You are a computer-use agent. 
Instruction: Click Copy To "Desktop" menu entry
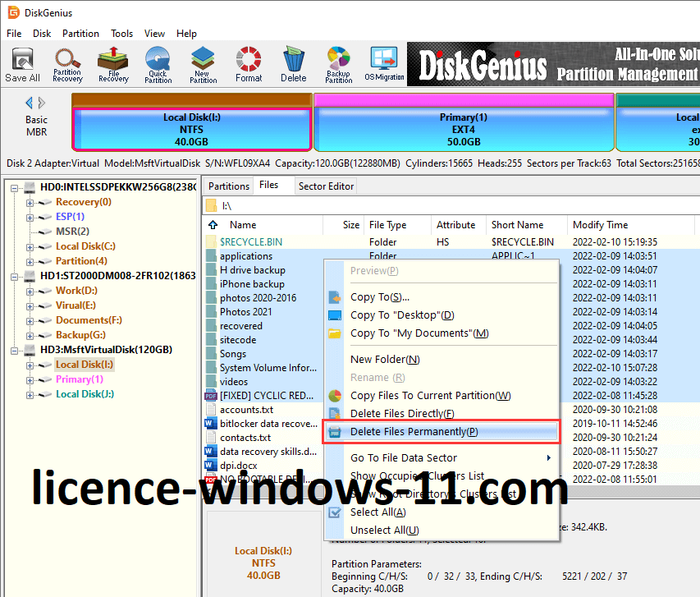[402, 315]
